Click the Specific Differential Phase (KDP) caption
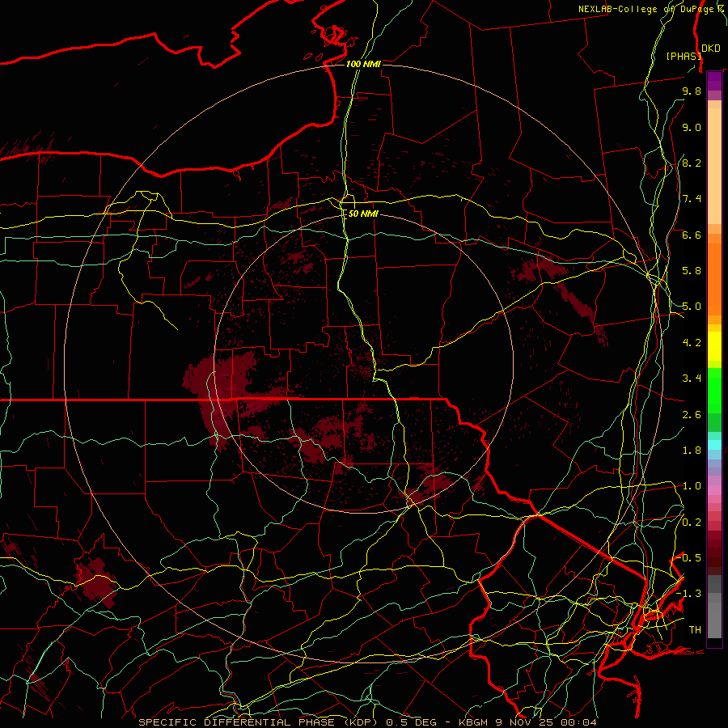The width and height of the screenshot is (728, 728). click(367, 722)
